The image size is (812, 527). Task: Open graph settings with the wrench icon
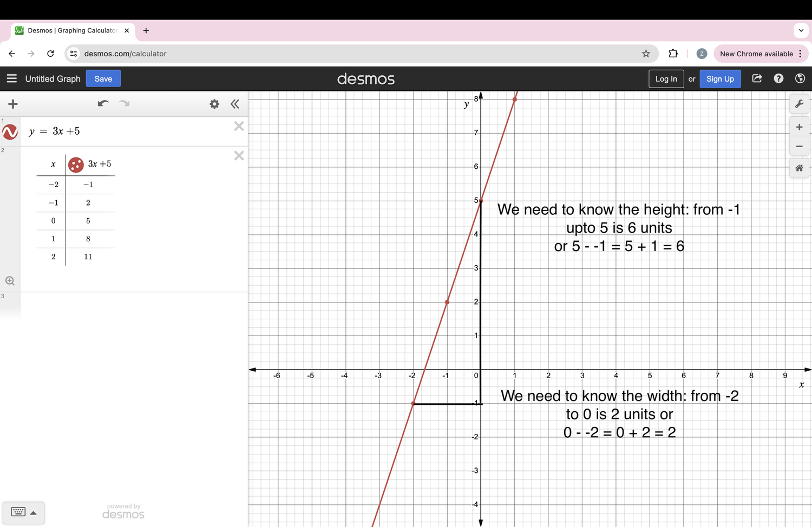(x=800, y=104)
